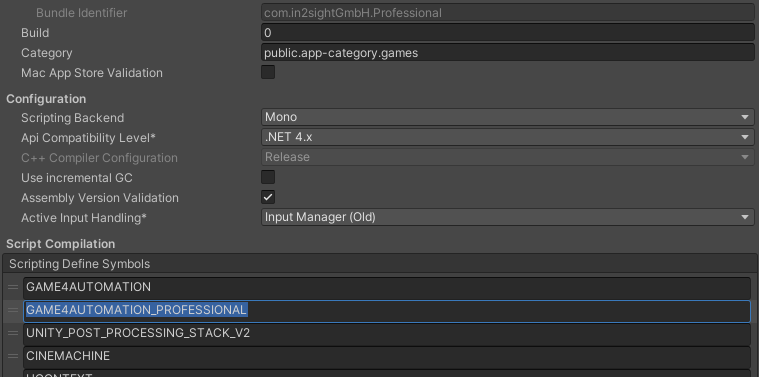
Task: Grab the reorder handle beside GAME4AUTOMATION
Action: pos(13,287)
